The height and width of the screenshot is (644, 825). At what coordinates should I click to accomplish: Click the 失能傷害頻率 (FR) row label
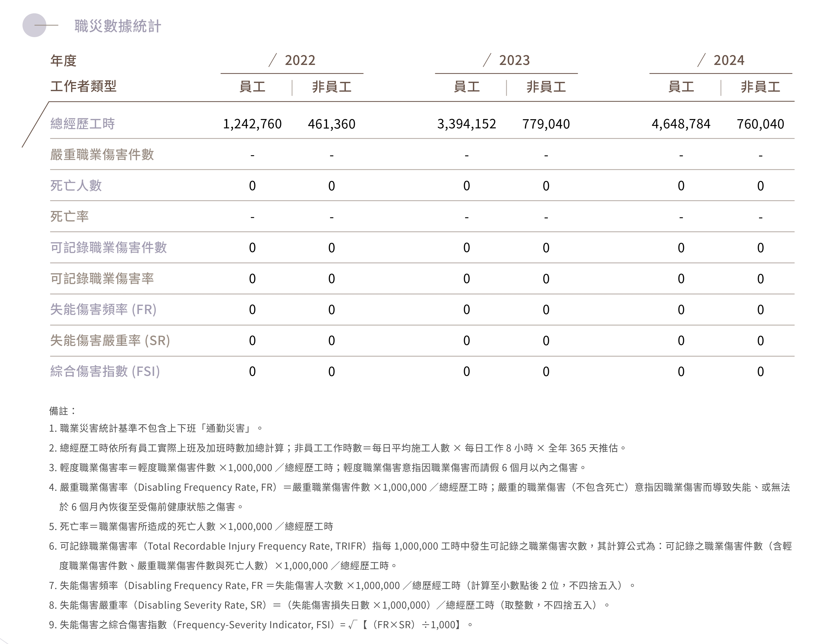[103, 310]
